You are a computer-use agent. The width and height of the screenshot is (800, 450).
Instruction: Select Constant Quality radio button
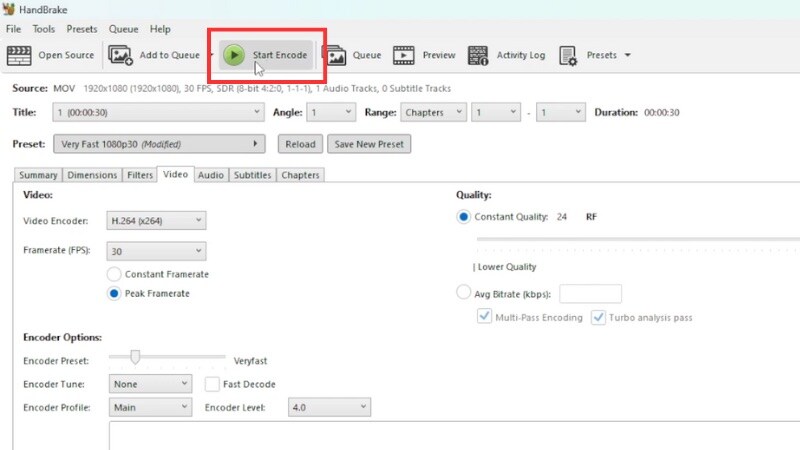[463, 217]
